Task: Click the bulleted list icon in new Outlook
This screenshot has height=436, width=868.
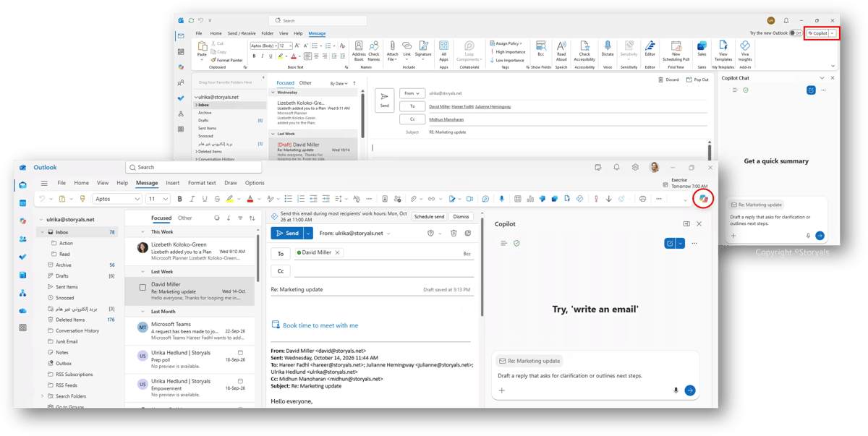Action: [288, 199]
